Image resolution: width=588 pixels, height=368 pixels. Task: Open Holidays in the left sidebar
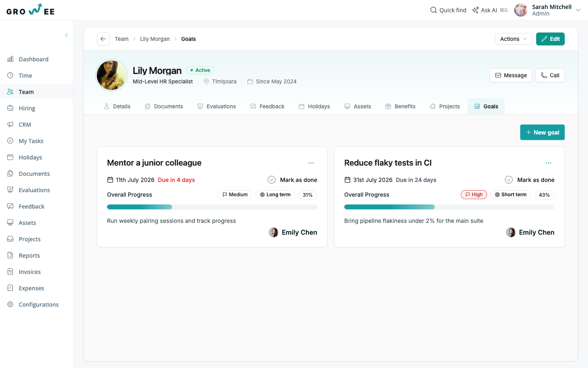[x=30, y=157]
